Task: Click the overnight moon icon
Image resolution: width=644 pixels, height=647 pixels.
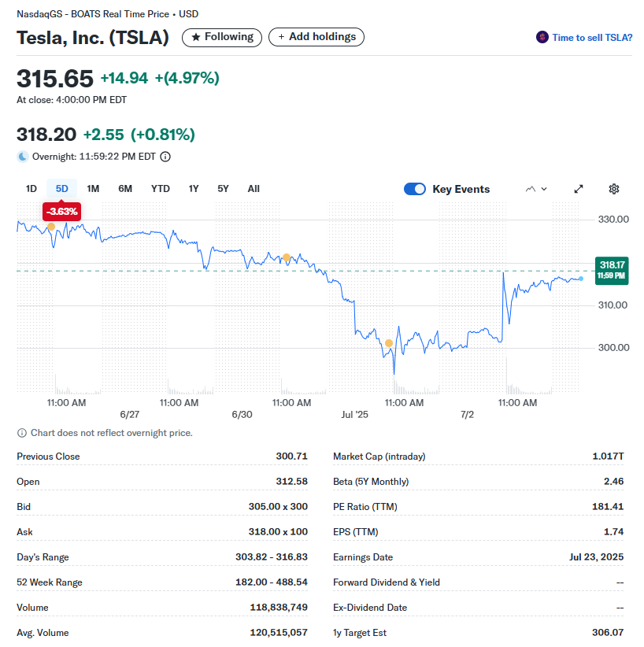Action: [23, 157]
